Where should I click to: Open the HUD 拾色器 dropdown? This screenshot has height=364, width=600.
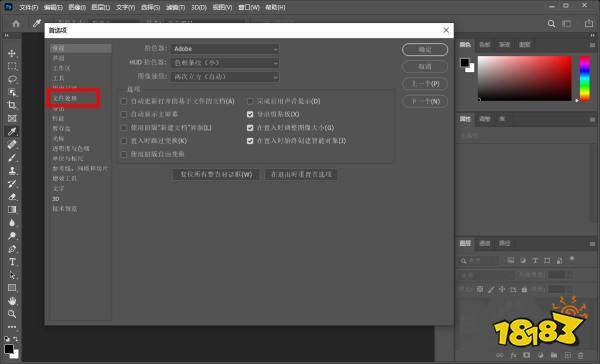click(225, 63)
